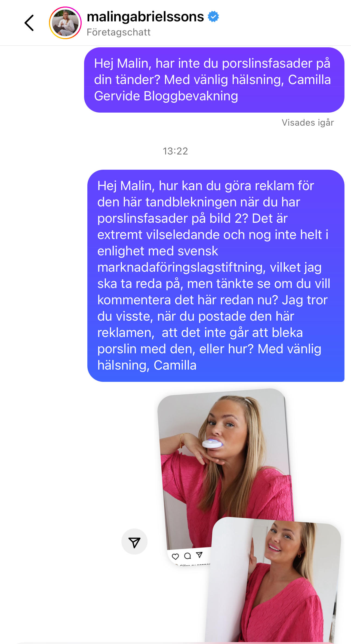The height and width of the screenshot is (644, 351).
Task: Tap the tiny liker avatar beside Gillas av
Action: [177, 565]
